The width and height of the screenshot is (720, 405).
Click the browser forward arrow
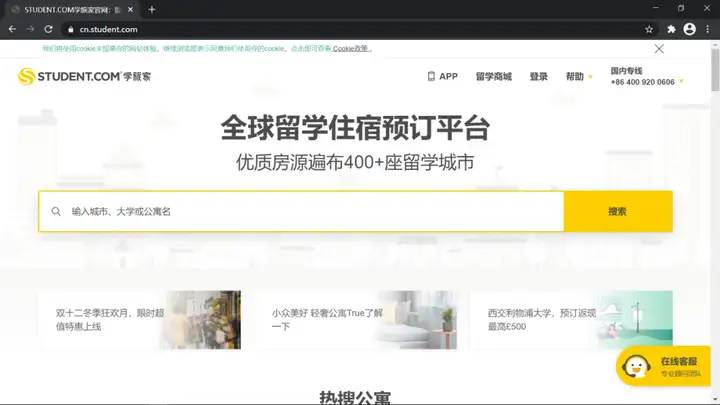(x=30, y=29)
